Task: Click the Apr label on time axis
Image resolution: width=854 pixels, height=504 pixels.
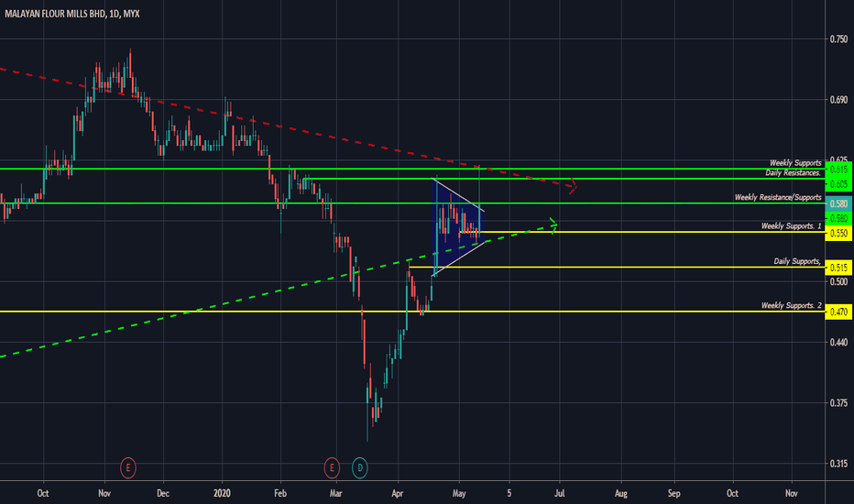Action: (x=398, y=493)
